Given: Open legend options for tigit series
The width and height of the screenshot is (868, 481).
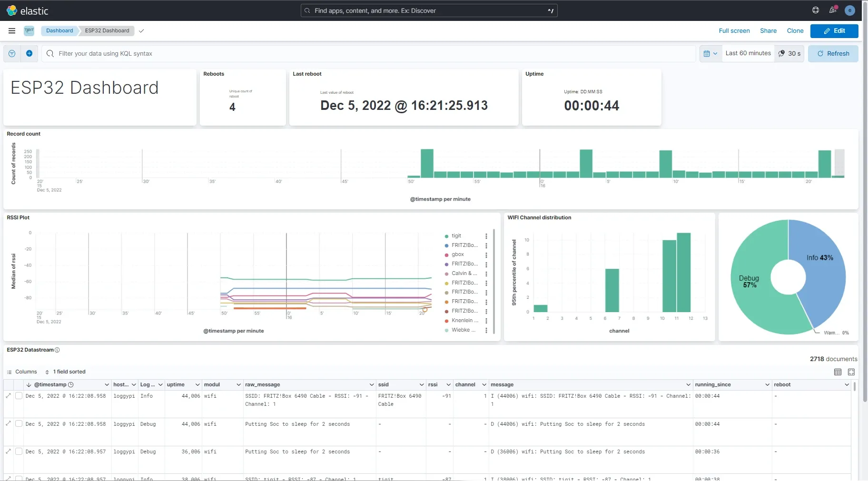Looking at the screenshot, I should pos(486,236).
